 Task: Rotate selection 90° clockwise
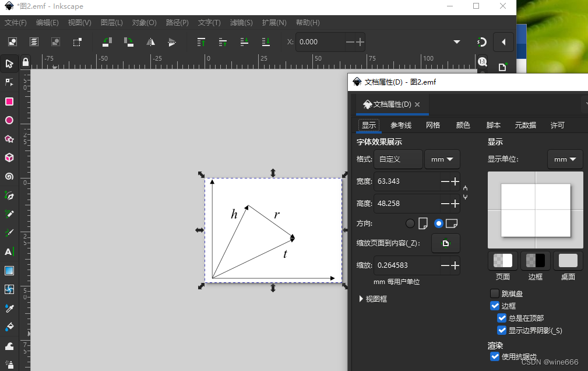click(129, 41)
